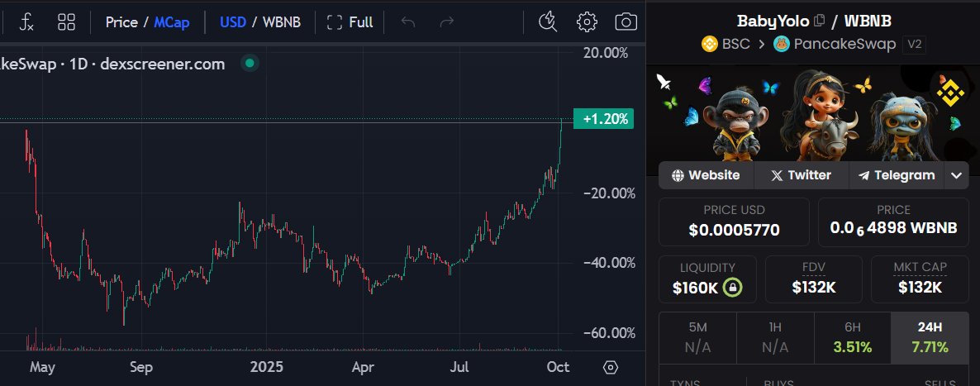Click the +1.20% price label

click(603, 119)
